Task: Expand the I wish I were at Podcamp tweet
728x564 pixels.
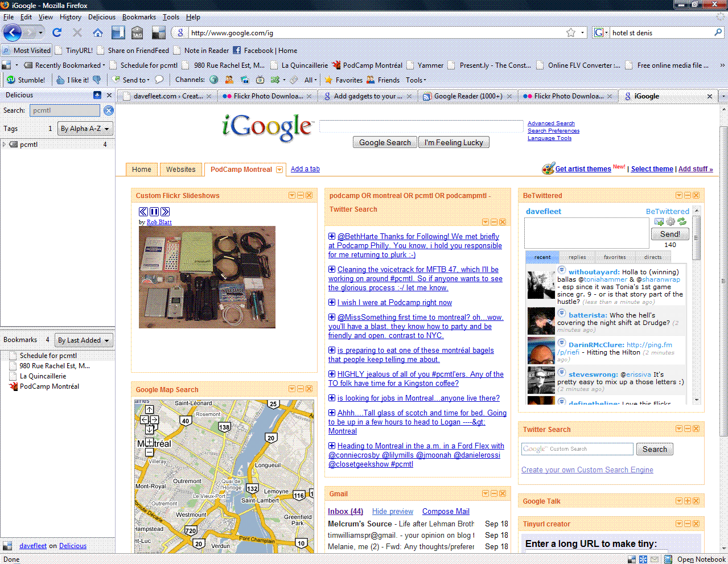Action: [x=332, y=302]
